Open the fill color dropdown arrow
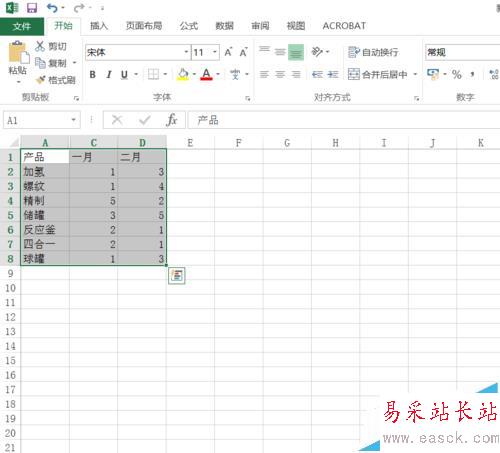The image size is (500, 453). (x=194, y=74)
